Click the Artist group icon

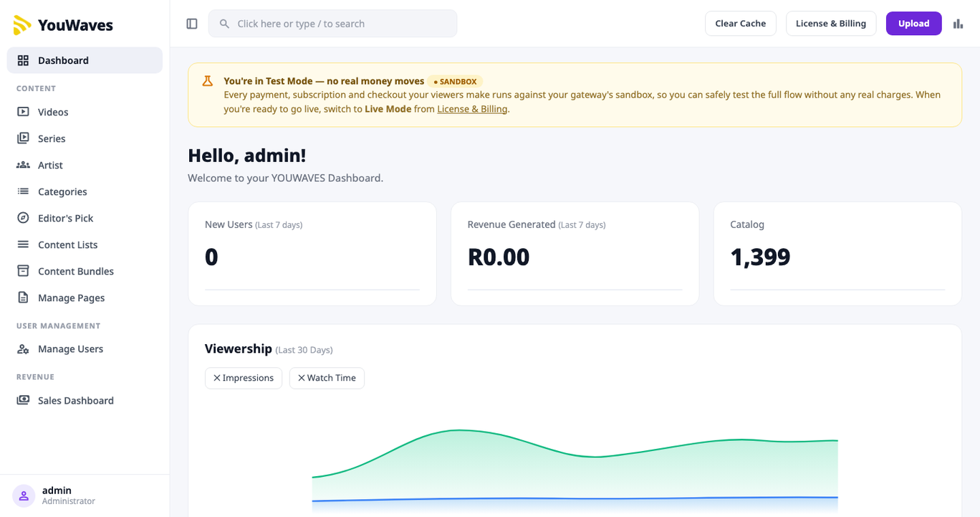[24, 165]
